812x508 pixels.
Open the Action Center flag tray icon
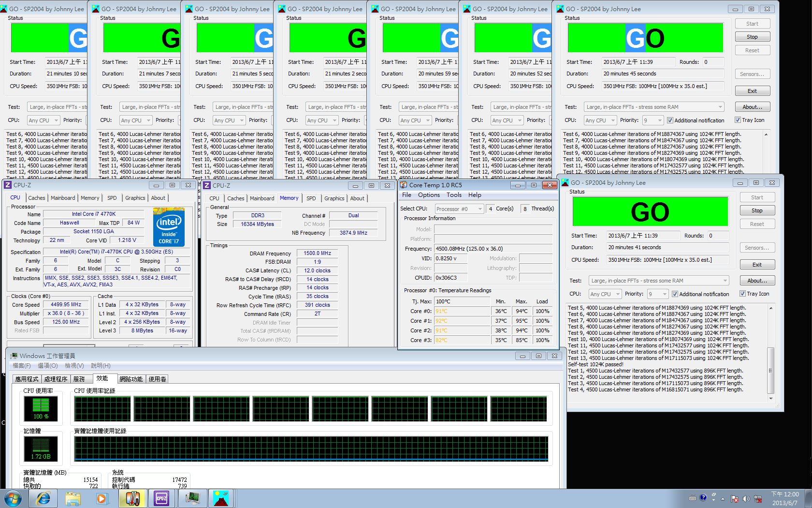pyautogui.click(x=735, y=499)
